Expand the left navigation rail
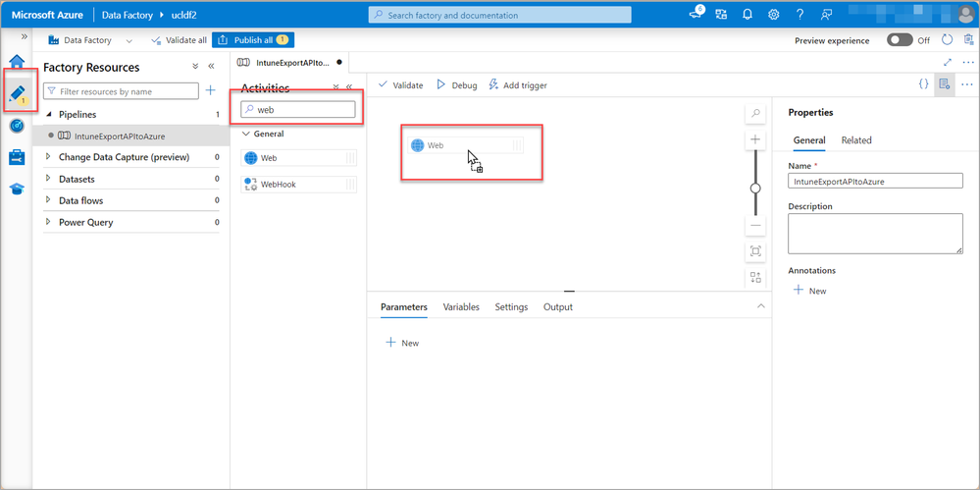Screen dimensions: 980x490 point(25,36)
